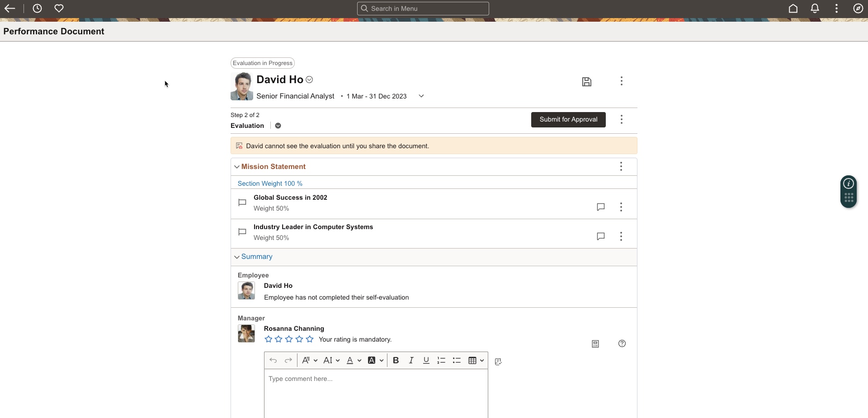Open Mission Statement section actions menu
This screenshot has width=868, height=418.
[621, 167]
